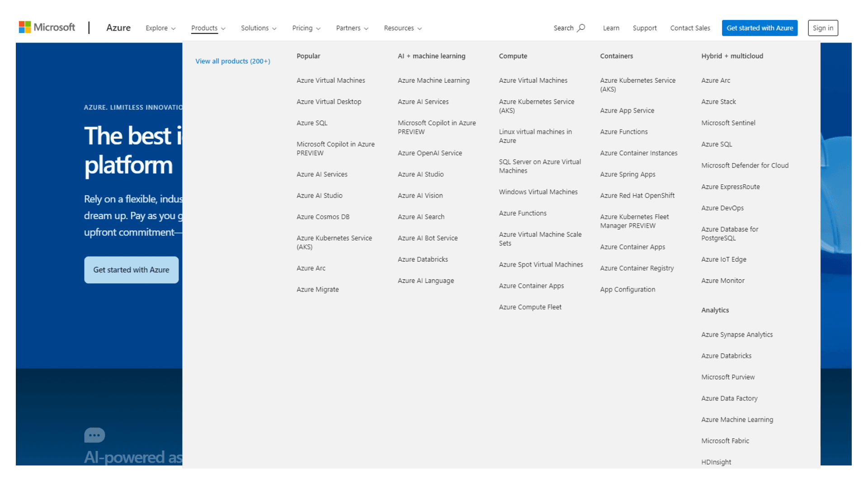Select Microsoft Sentinel
The height and width of the screenshot is (488, 868).
728,123
